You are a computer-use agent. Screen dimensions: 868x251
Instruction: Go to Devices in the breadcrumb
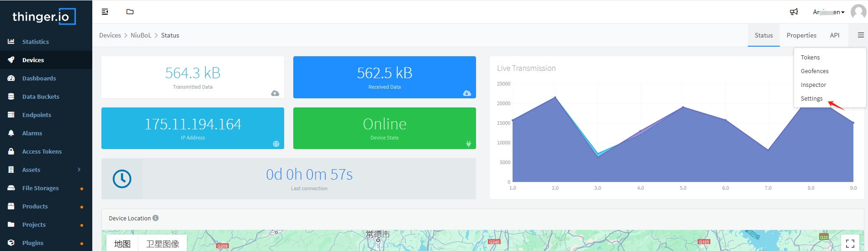click(110, 35)
